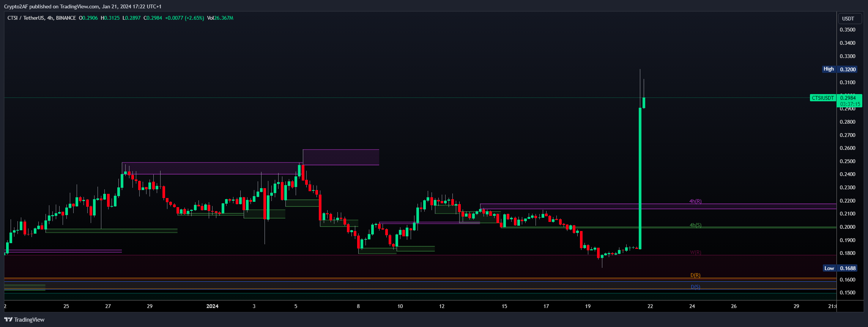Image resolution: width=868 pixels, height=327 pixels.
Task: Click the 27 date marker on time axis
Action: click(x=108, y=306)
